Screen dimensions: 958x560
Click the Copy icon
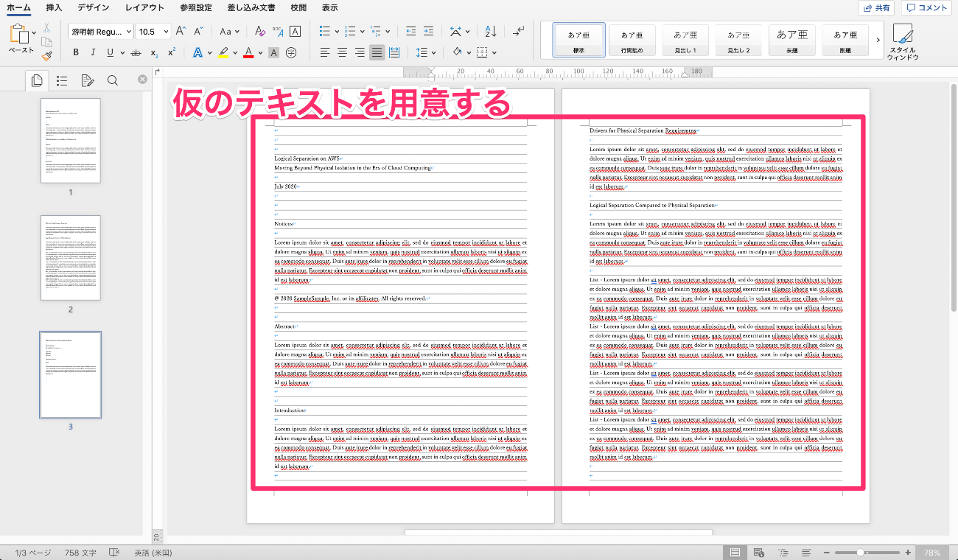coord(46,41)
